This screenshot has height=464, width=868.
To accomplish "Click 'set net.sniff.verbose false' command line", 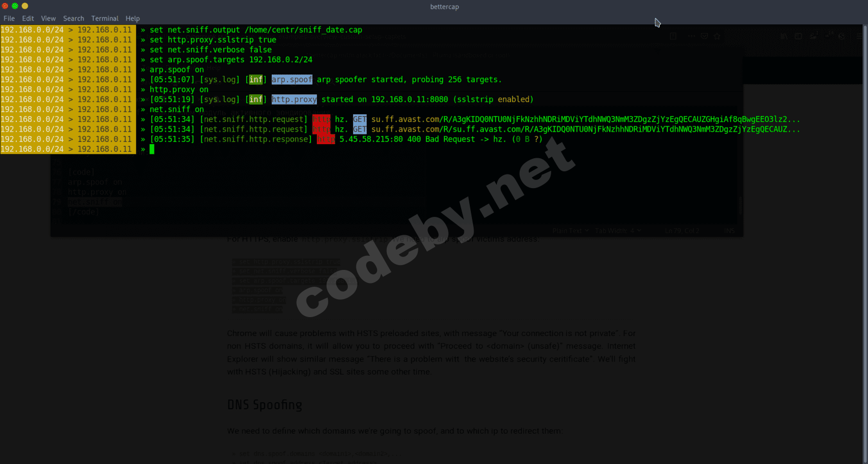I will (211, 50).
